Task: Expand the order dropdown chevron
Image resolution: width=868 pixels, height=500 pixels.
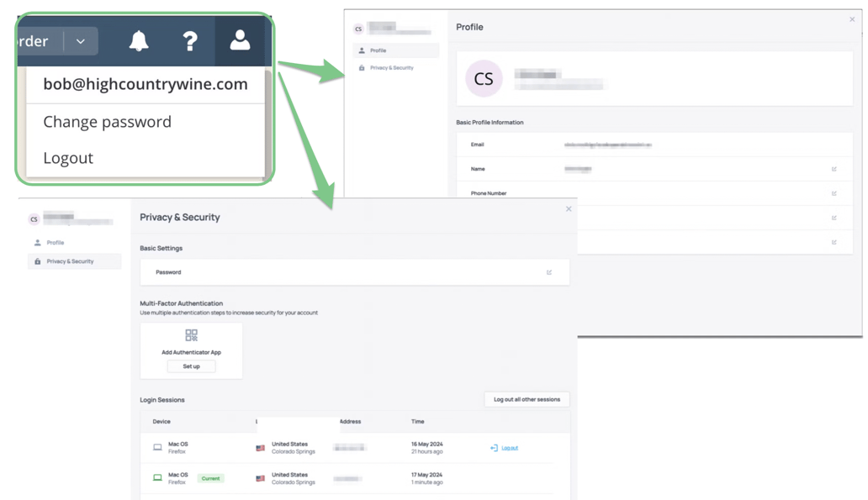Action: (x=80, y=40)
